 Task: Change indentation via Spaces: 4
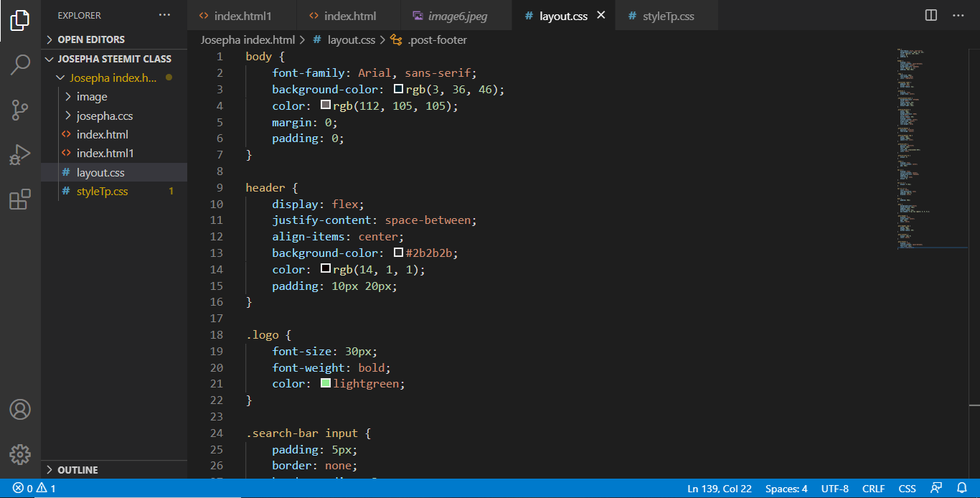point(786,489)
